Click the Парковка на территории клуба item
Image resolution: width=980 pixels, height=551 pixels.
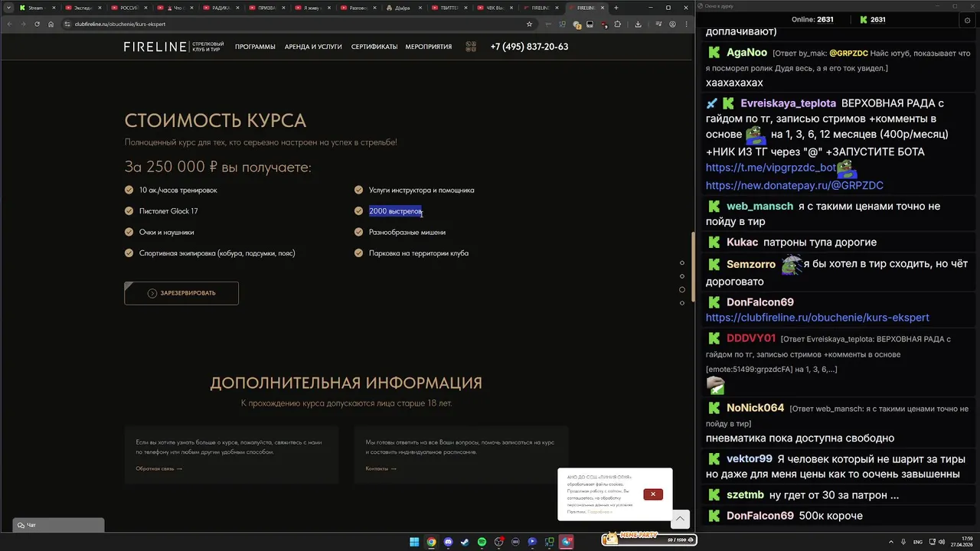pyautogui.click(x=419, y=253)
